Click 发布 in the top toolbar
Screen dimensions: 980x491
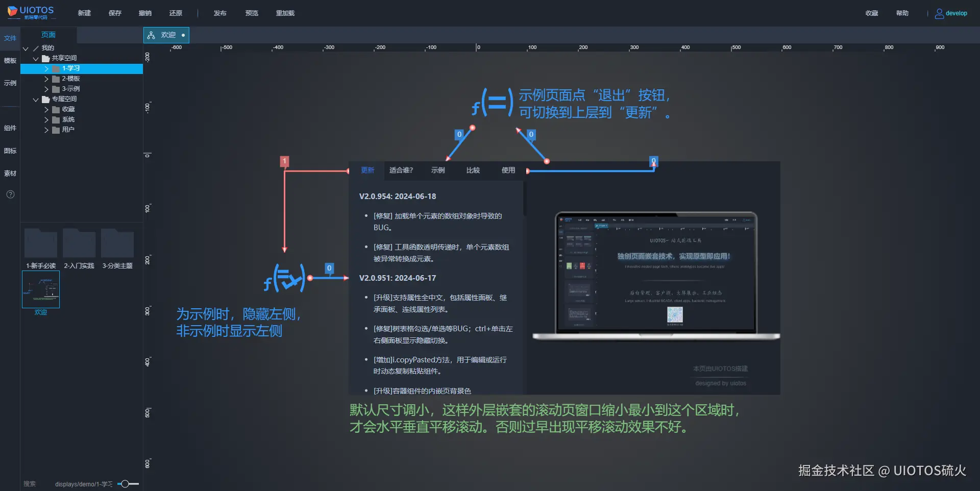point(220,13)
